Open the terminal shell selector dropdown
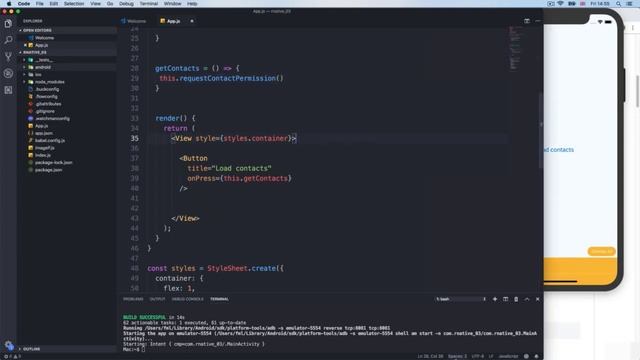 [x=461, y=299]
